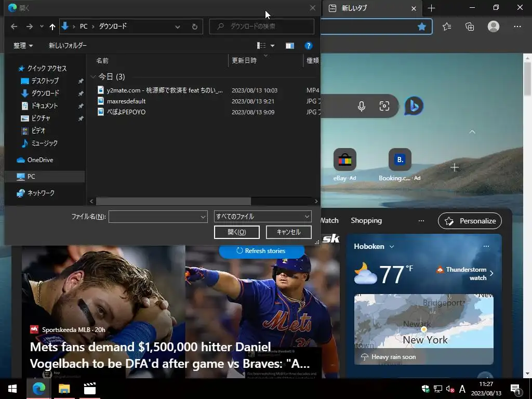Select PC in the navigation pane

coord(45,177)
